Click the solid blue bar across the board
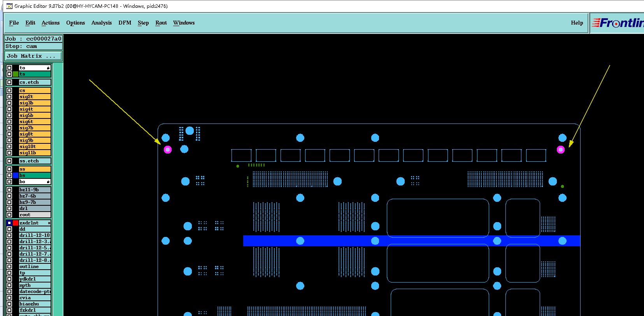The height and width of the screenshot is (316, 644). coord(412,241)
